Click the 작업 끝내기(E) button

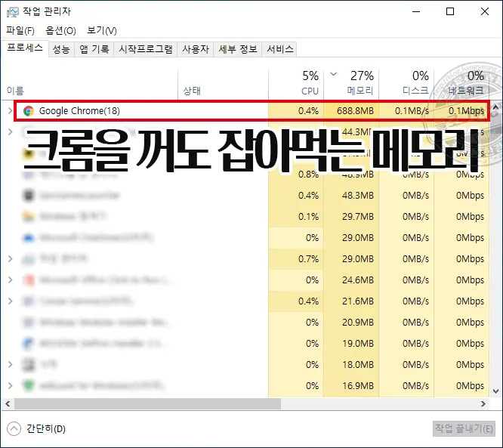pyautogui.click(x=464, y=429)
